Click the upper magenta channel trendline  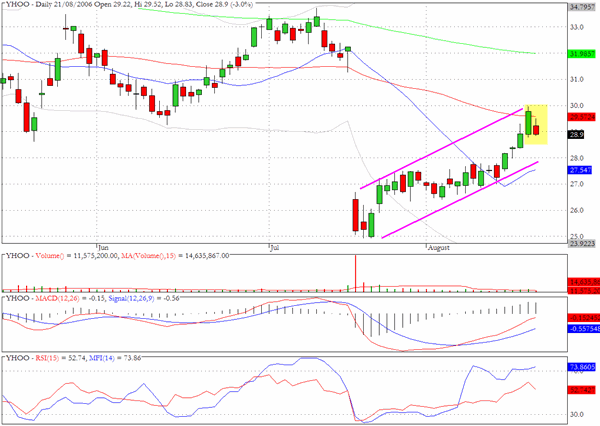tap(441, 149)
